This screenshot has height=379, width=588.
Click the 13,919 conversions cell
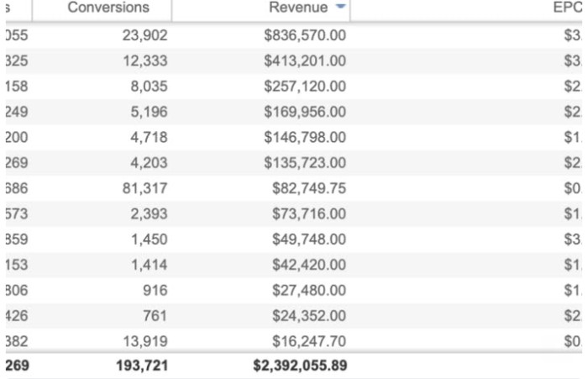click(x=145, y=341)
